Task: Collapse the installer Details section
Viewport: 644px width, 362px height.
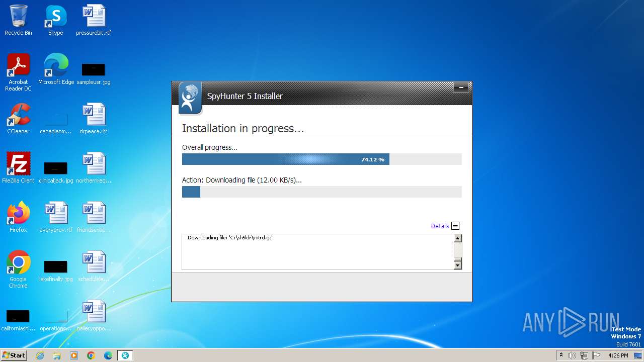Action: pos(455,226)
